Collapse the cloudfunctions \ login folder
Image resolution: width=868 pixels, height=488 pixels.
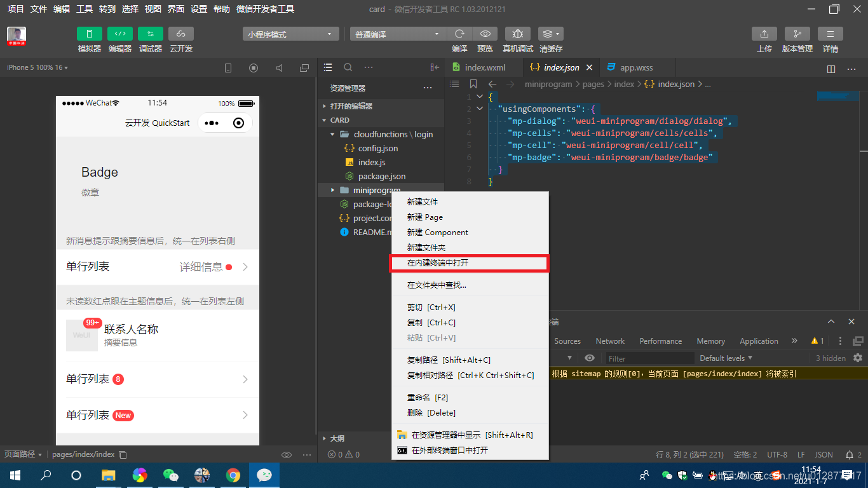tap(381, 134)
